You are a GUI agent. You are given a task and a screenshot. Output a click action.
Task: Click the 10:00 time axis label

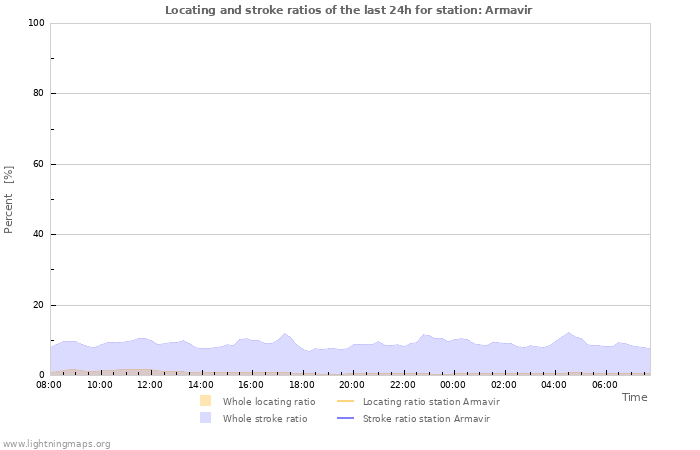(100, 384)
